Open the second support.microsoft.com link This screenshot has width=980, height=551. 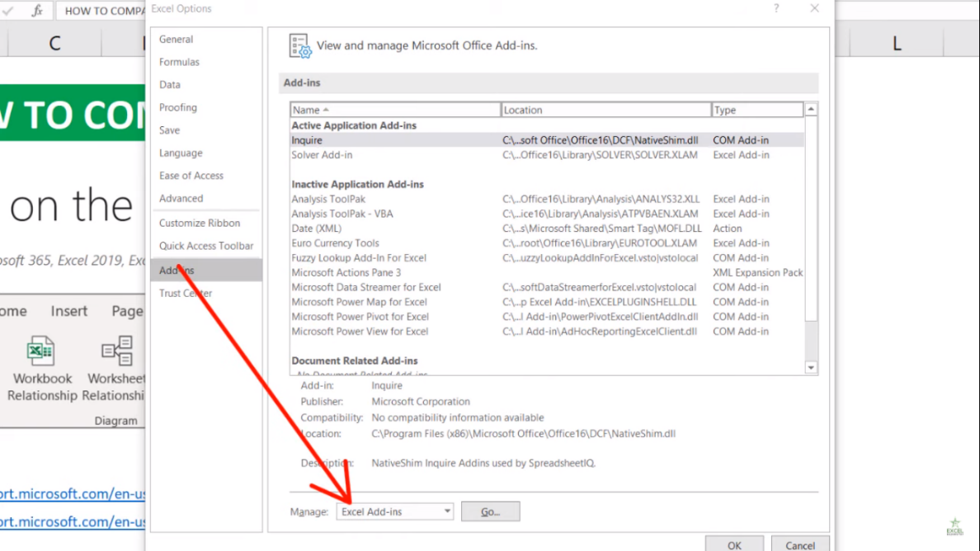pyautogui.click(x=73, y=521)
